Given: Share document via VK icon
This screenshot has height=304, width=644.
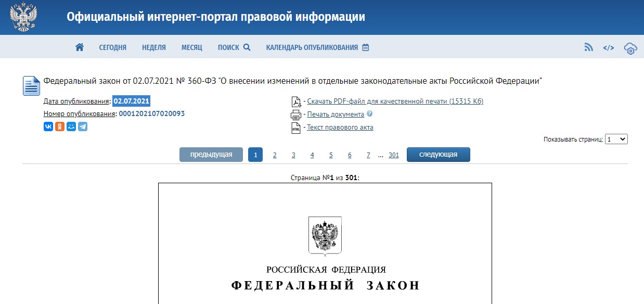Looking at the screenshot, I should pyautogui.click(x=48, y=126).
